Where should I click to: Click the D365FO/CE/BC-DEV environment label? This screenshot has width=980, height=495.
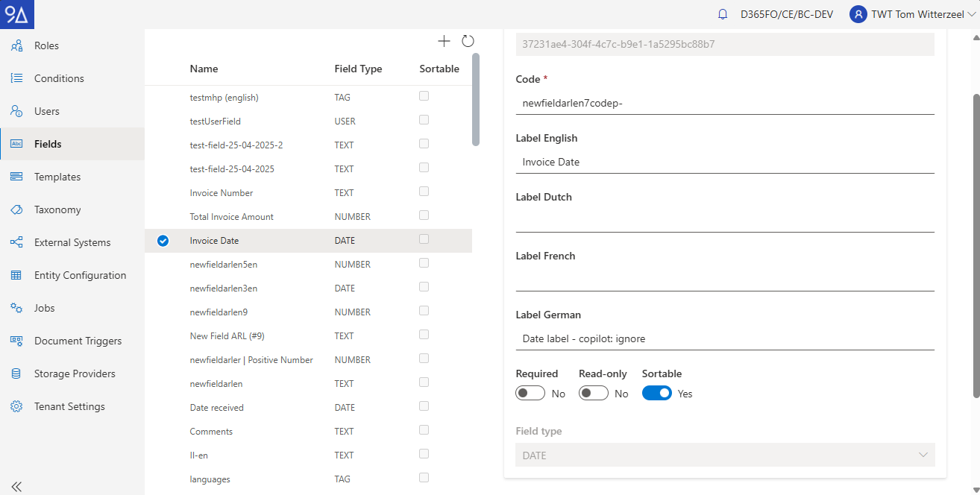(x=787, y=14)
